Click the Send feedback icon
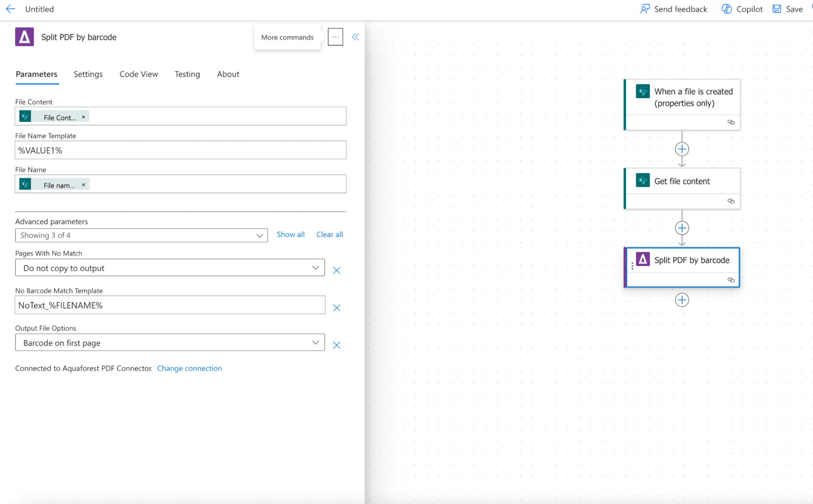The width and height of the screenshot is (813, 504). pos(645,9)
